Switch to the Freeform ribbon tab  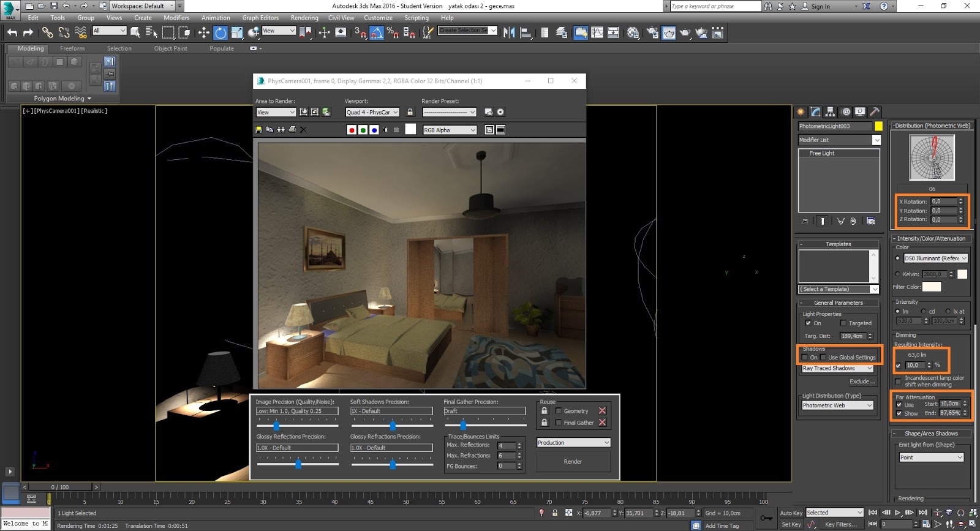point(72,48)
